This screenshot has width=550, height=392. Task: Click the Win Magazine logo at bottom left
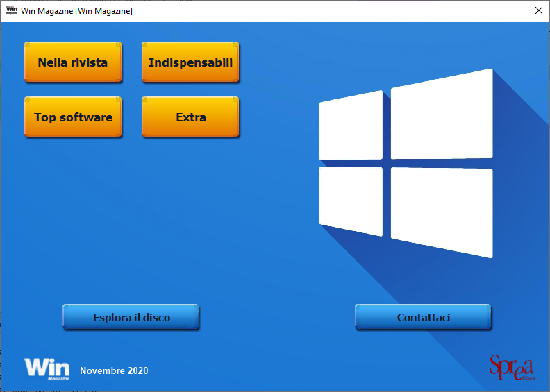coord(47,369)
